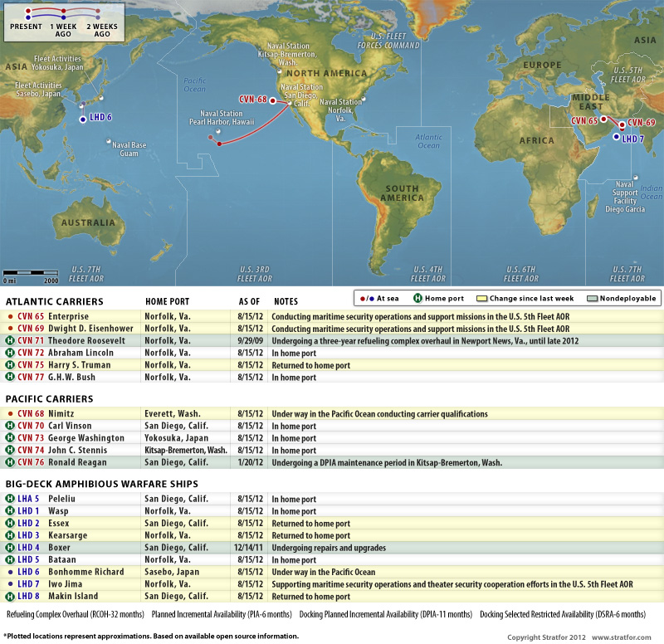Click the red CVN-69 label on the map
Viewport: 664px width, 644px height.
coord(641,123)
